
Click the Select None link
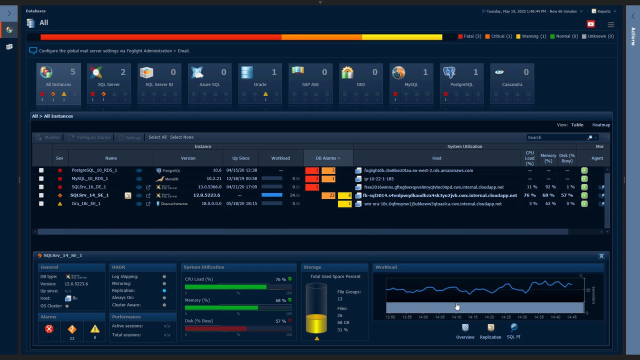click(x=182, y=137)
